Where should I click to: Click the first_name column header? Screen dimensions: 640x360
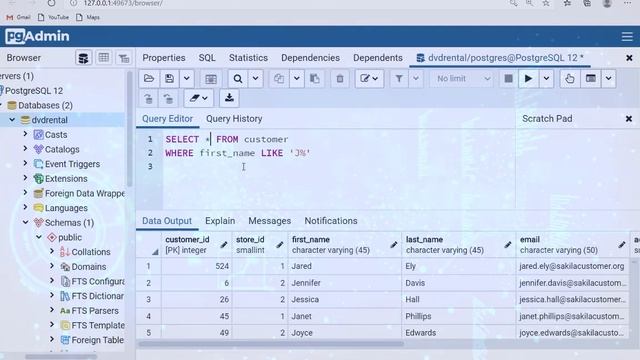point(344,245)
